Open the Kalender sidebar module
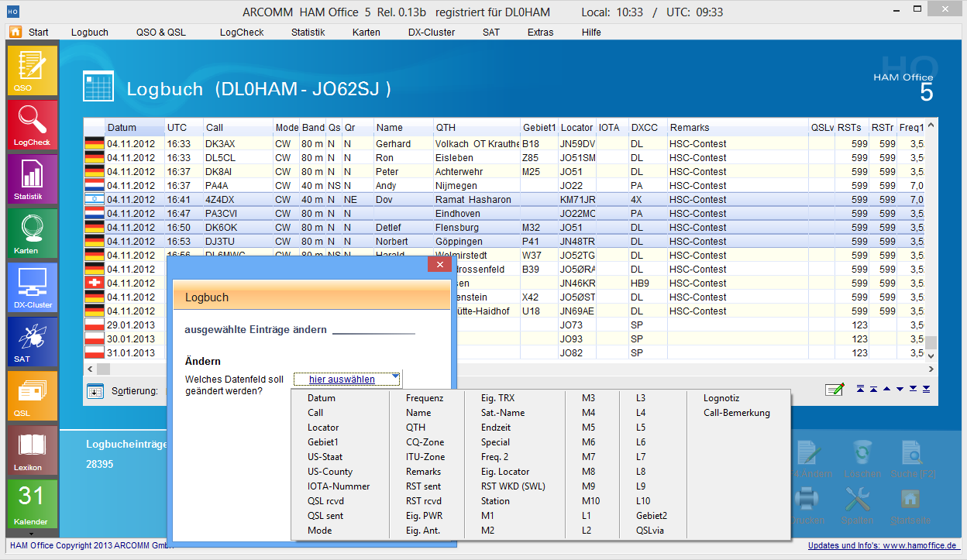 (x=32, y=504)
